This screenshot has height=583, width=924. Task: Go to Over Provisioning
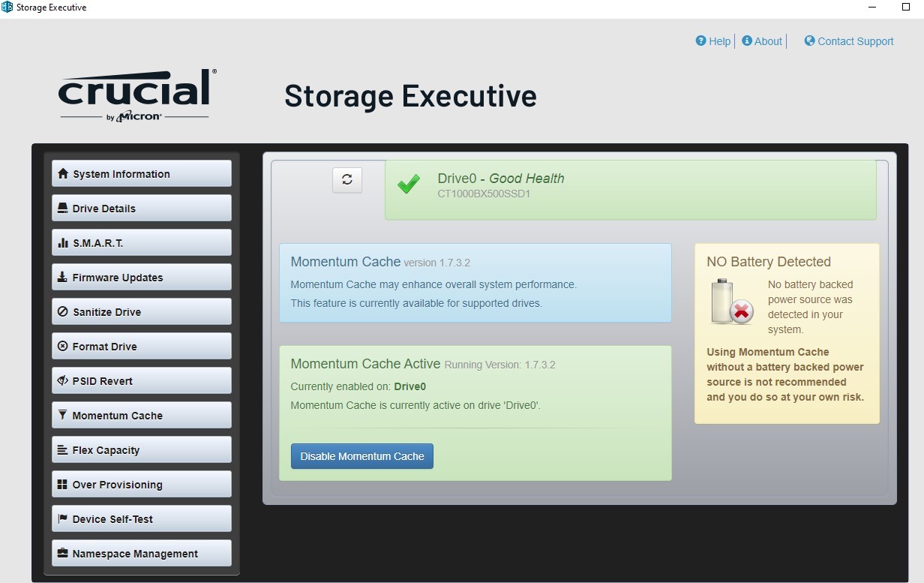click(142, 484)
